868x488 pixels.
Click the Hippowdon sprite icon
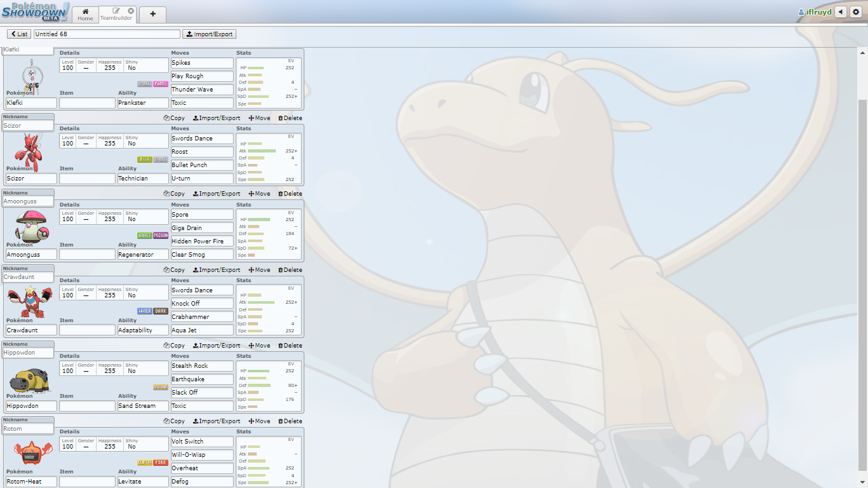(x=29, y=380)
